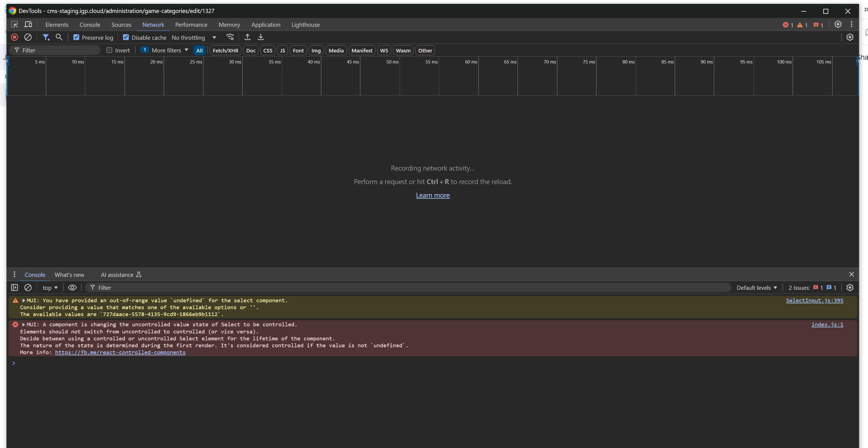
Task: Show the console sidebar
Action: [15, 287]
